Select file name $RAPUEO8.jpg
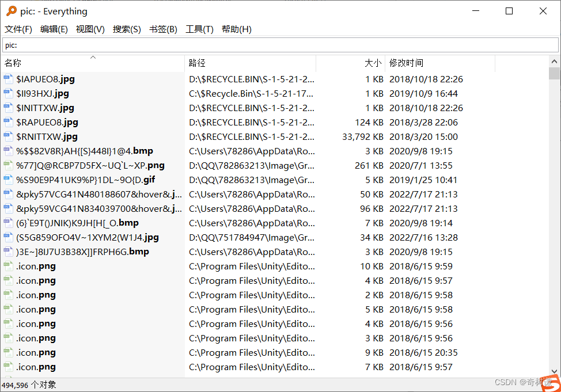This screenshot has width=561, height=392. [47, 123]
